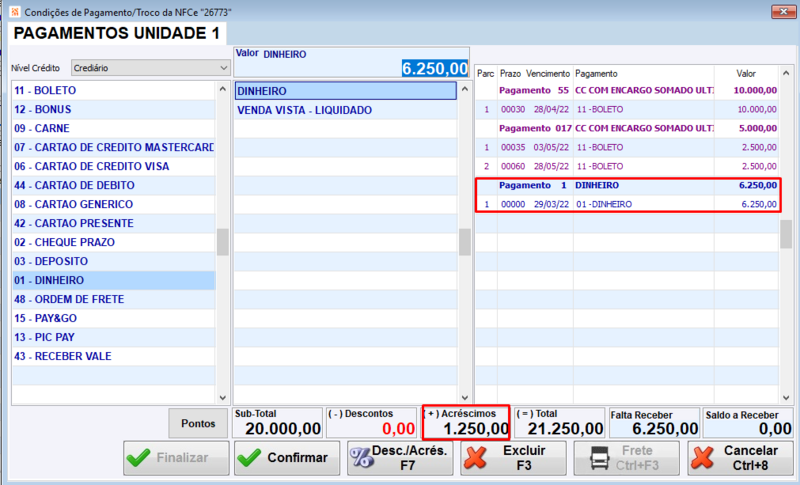Select 11 - BOLETO payment type

[114, 90]
